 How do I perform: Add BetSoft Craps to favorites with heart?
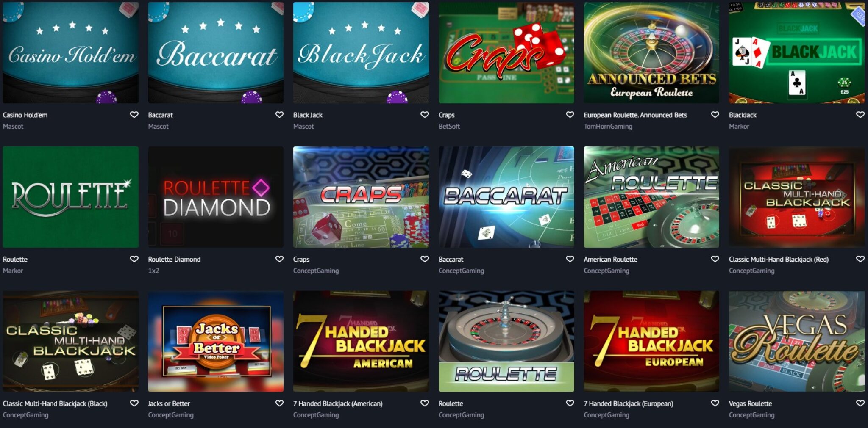(x=570, y=115)
